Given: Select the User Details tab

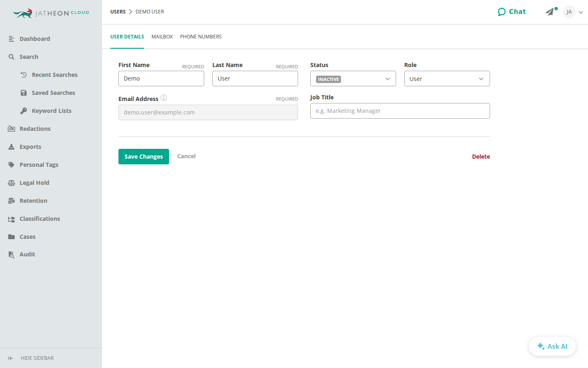Looking at the screenshot, I should coord(127,37).
